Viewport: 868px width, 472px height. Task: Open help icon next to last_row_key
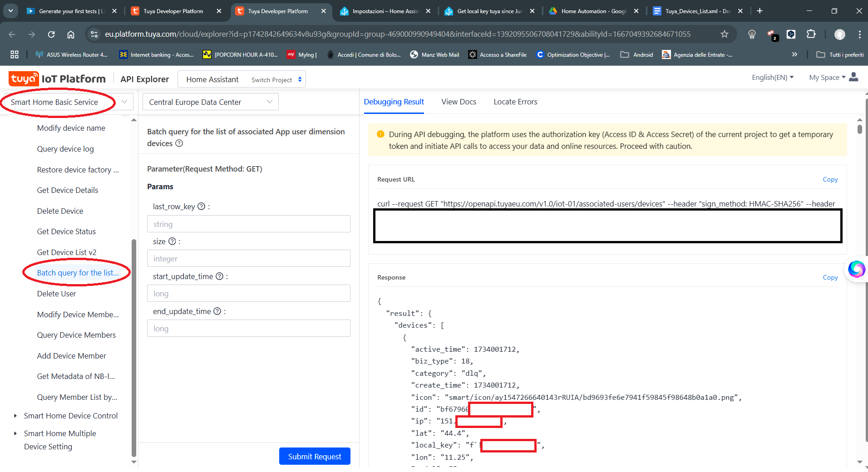pos(202,206)
